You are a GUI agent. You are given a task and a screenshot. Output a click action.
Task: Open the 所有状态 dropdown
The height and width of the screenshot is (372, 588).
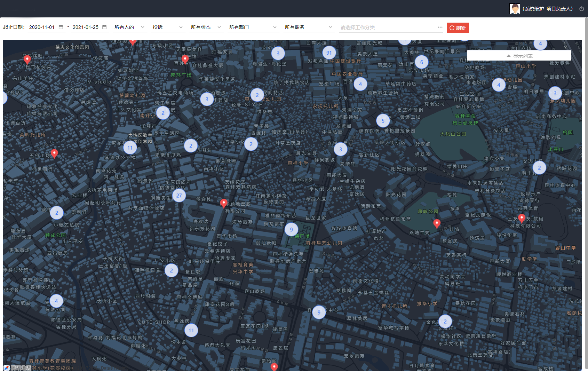click(206, 27)
